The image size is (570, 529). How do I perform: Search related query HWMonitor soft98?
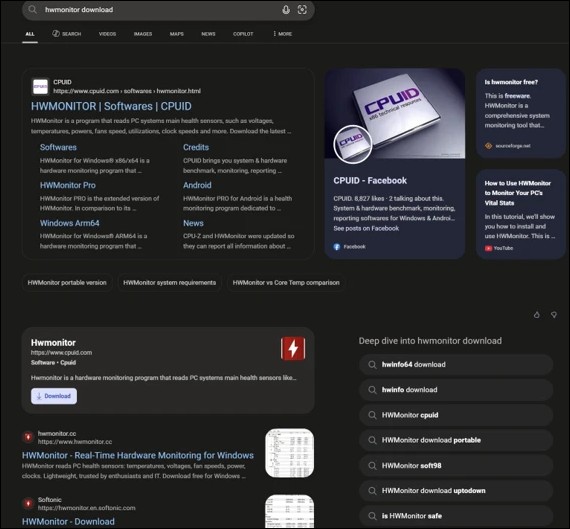pyautogui.click(x=456, y=466)
